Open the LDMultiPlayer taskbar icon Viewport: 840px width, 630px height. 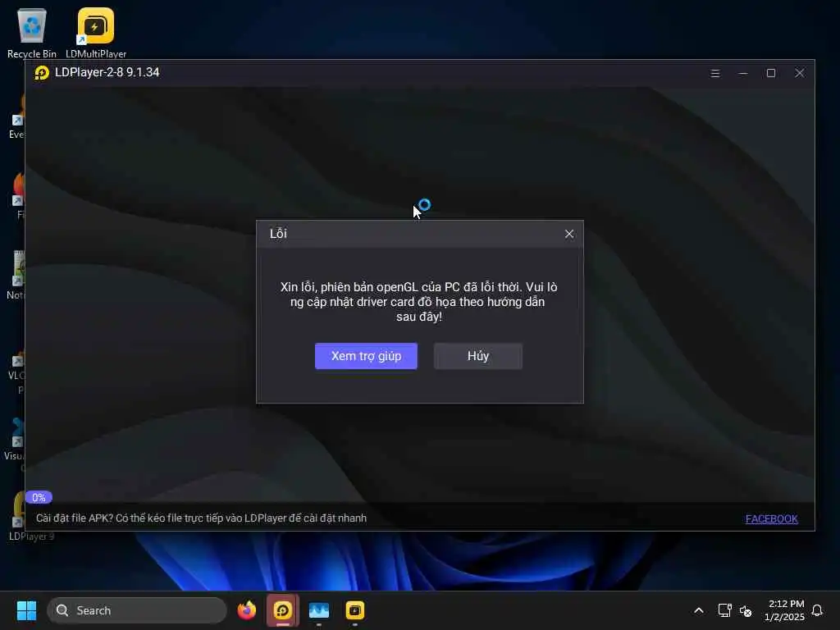click(x=354, y=610)
